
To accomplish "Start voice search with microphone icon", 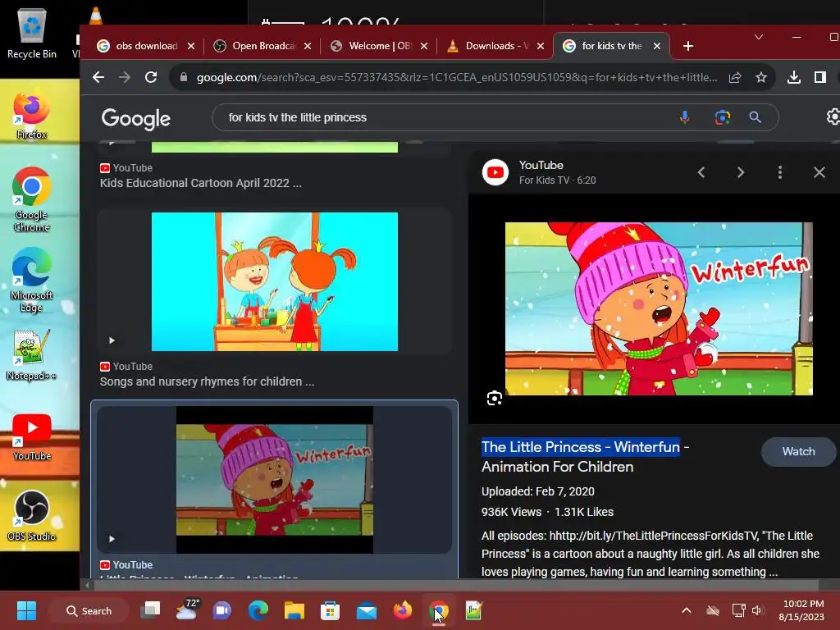I will [685, 117].
